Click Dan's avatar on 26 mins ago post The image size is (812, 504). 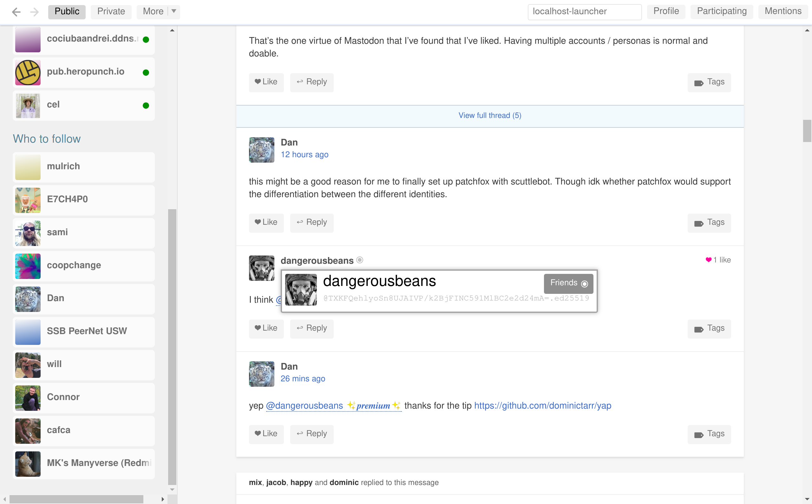click(x=262, y=374)
